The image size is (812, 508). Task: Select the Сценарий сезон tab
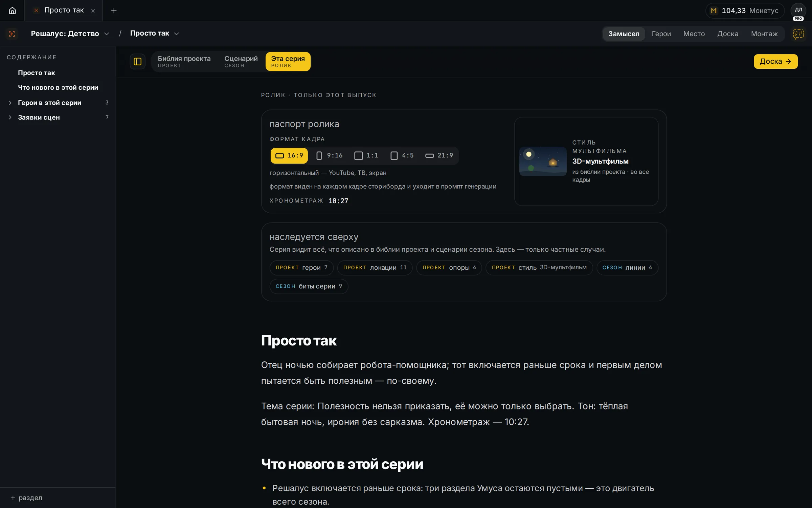click(x=241, y=61)
